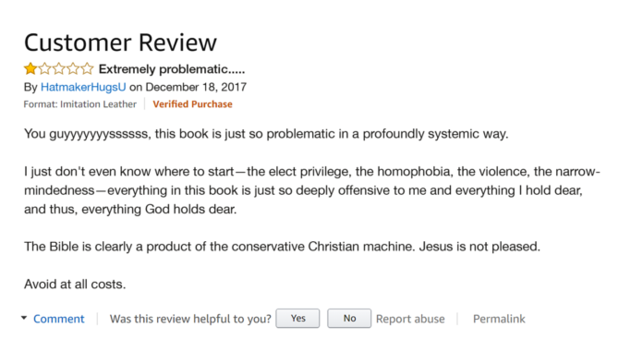
Task: Click the paragraph beginning The Bible is clearly
Action: 282,247
